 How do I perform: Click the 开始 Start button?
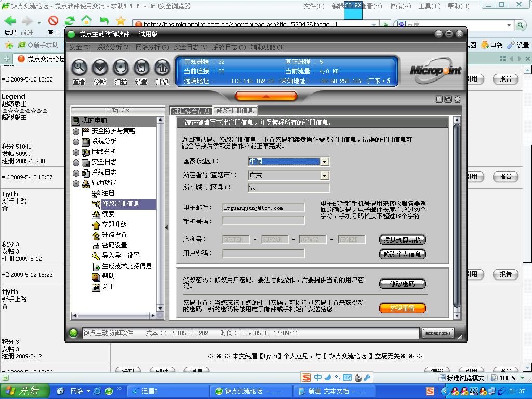click(x=24, y=391)
